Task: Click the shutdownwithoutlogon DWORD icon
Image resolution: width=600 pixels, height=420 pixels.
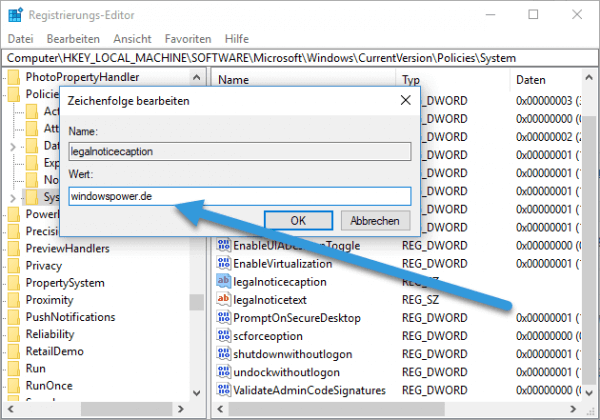Action: (223, 354)
